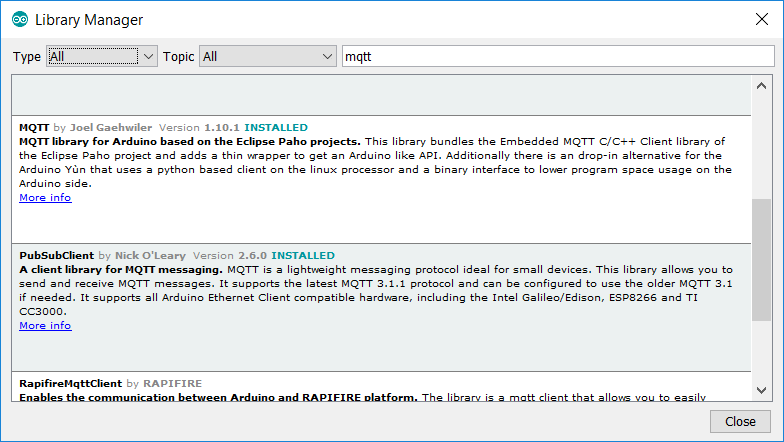This screenshot has width=784, height=442.
Task: Expand the Topic filter dropdown
Action: tap(267, 57)
